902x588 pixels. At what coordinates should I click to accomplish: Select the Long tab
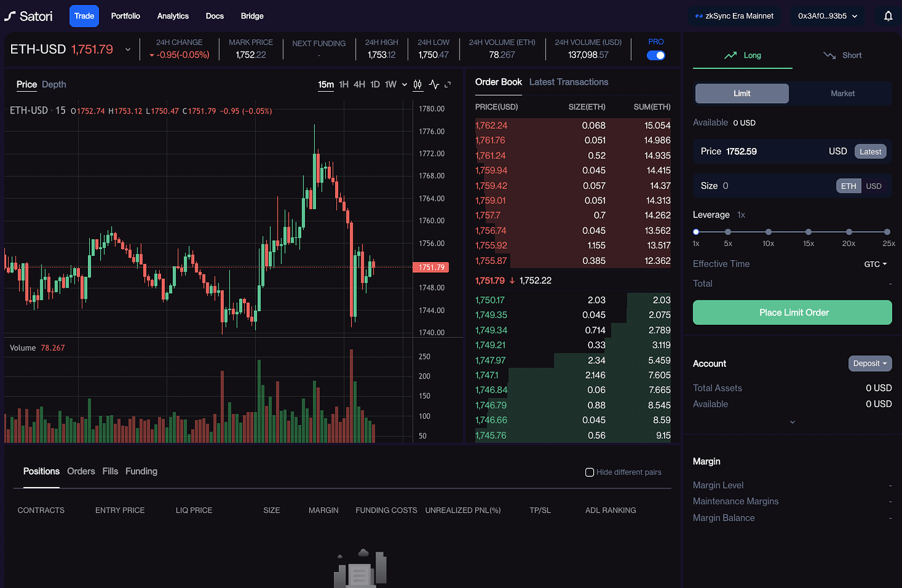[x=743, y=55]
